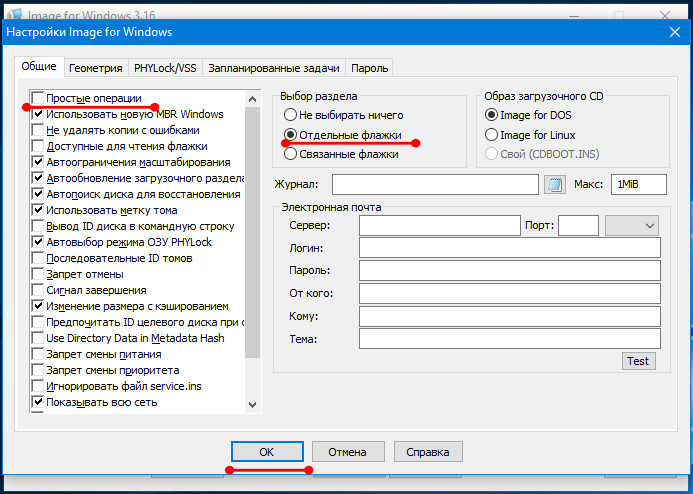Confirm settings with the OK button
Viewport: 693px width, 494px height.
(267, 452)
